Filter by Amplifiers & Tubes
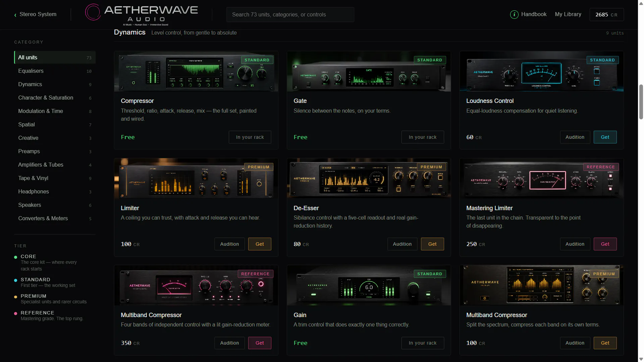 coord(55,165)
